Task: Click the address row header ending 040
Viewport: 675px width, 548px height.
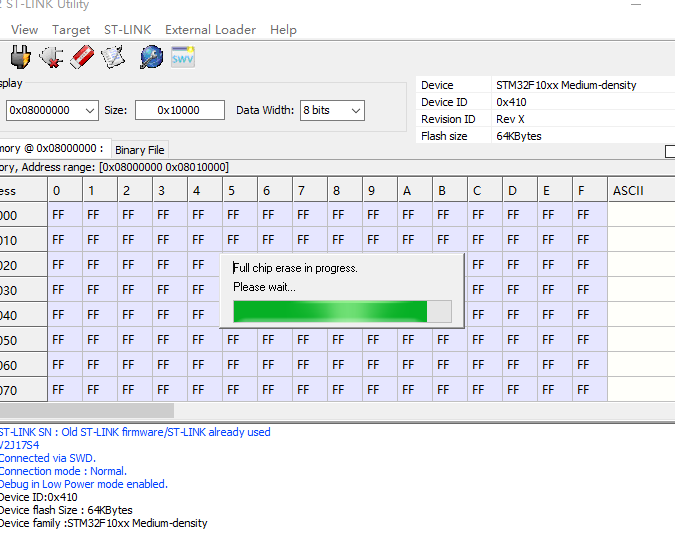Action: point(23,315)
